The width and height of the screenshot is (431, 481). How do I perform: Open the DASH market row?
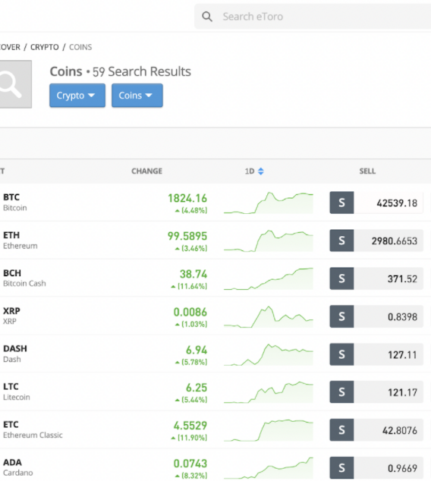coord(215,354)
